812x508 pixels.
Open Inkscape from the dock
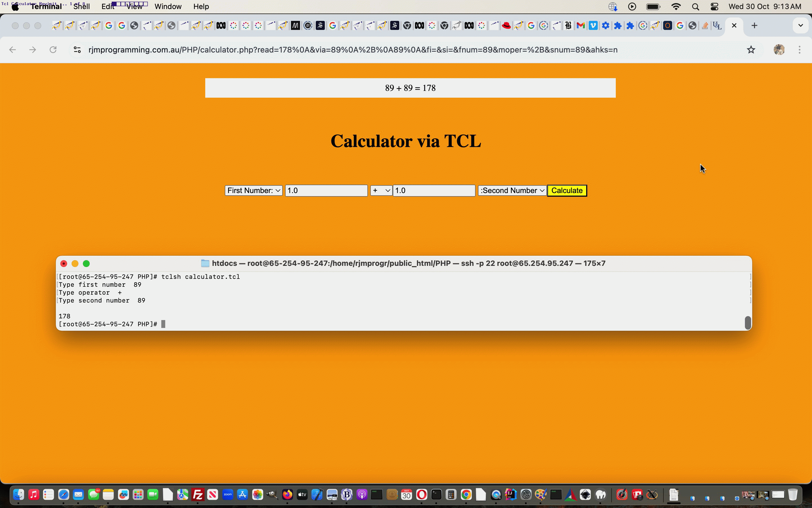click(585, 494)
